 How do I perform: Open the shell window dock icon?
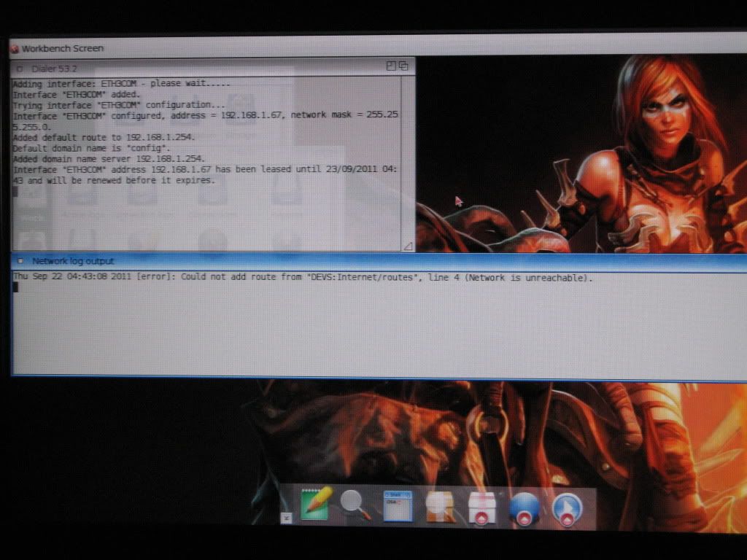tap(398, 506)
